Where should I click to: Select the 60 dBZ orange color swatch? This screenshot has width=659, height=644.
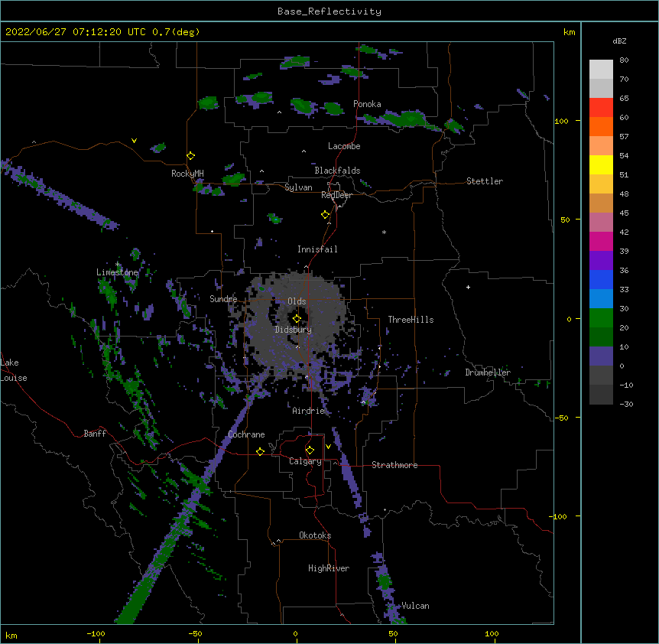[601, 126]
